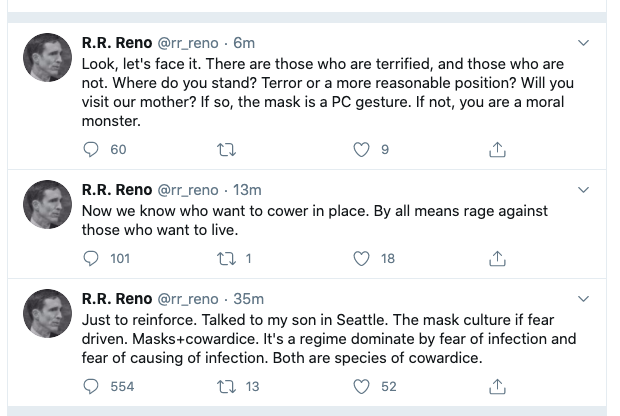Screen dimensions: 620x416
Task: Open the dropdown arrow on the 35m tweet
Action: [x=586, y=298]
